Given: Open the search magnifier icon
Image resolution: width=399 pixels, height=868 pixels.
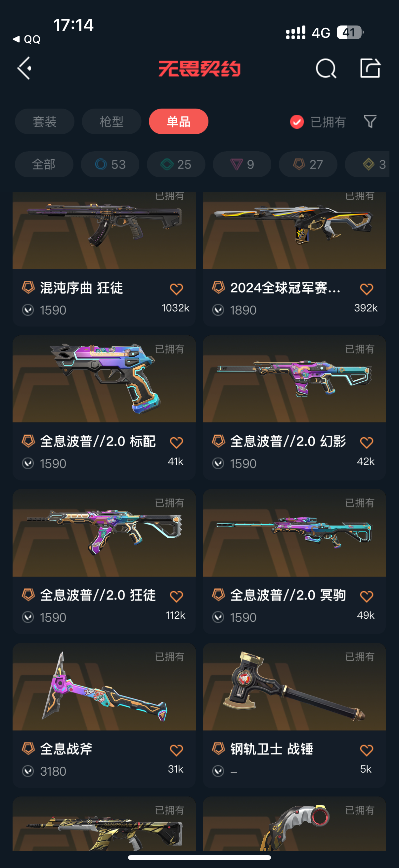Looking at the screenshot, I should (326, 69).
